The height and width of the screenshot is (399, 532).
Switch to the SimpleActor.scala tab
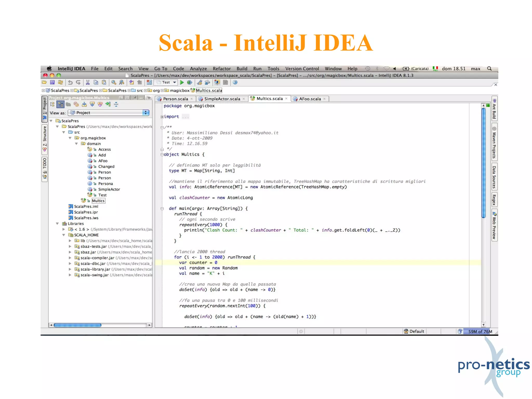click(222, 99)
